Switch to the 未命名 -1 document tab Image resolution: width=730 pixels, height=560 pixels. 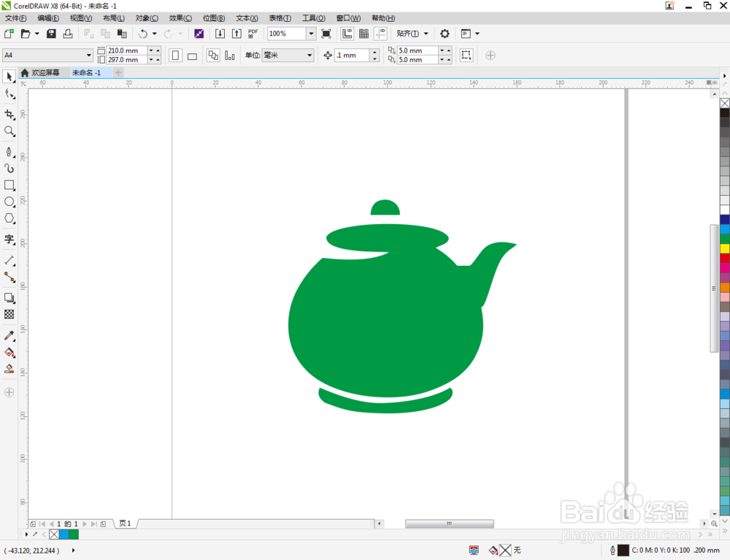[x=87, y=72]
